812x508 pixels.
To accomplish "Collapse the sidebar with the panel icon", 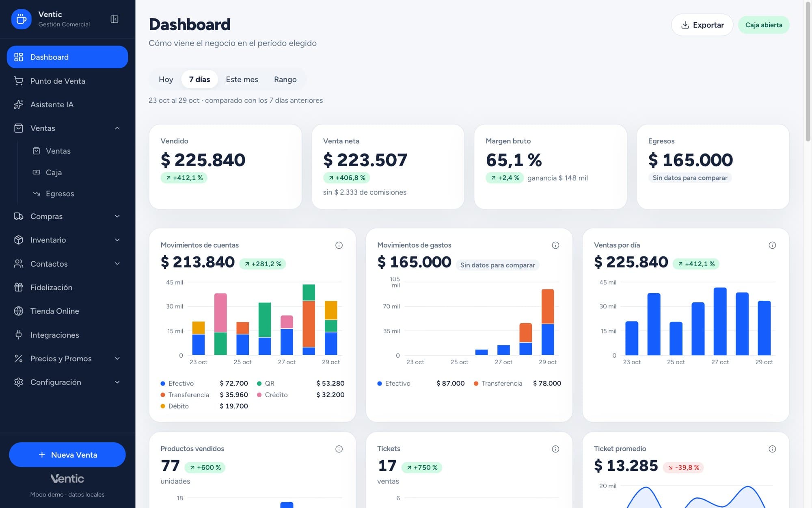I will (114, 19).
